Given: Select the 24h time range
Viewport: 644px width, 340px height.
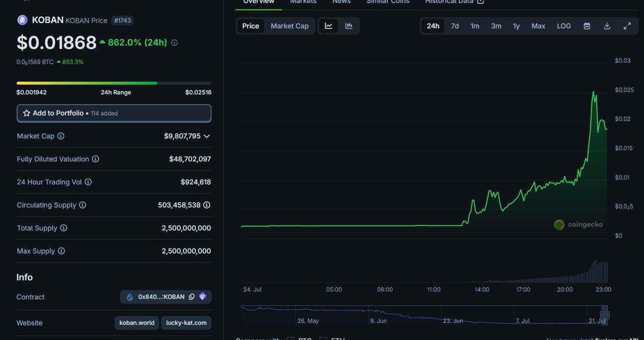Looking at the screenshot, I should pyautogui.click(x=433, y=26).
